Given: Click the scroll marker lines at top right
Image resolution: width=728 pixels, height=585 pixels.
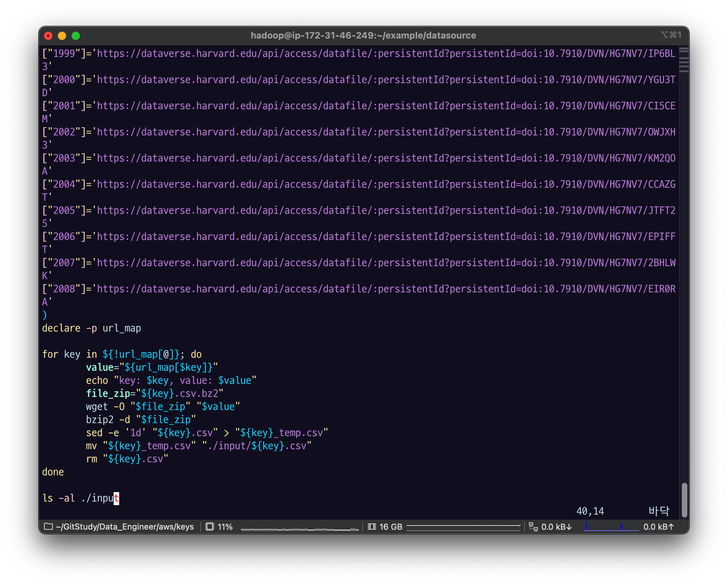Looking at the screenshot, I should (684, 60).
